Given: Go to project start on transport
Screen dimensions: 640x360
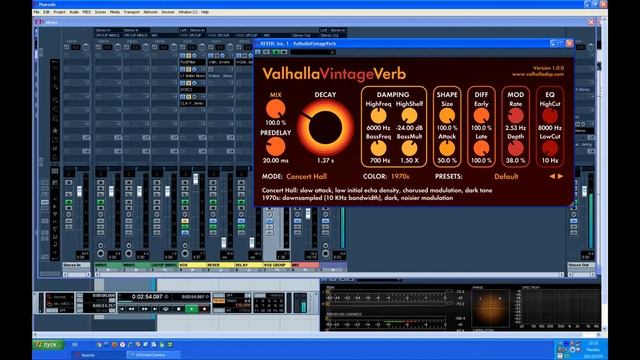Looking at the screenshot, I should tap(122, 309).
